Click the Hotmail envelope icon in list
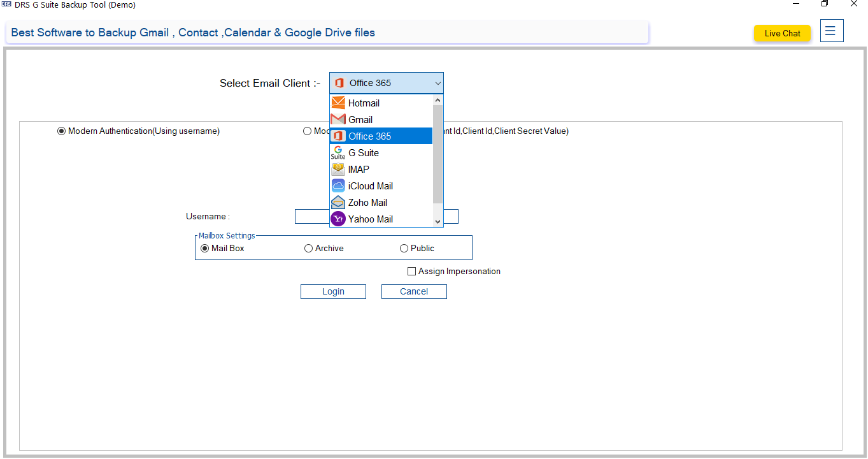 (338, 103)
